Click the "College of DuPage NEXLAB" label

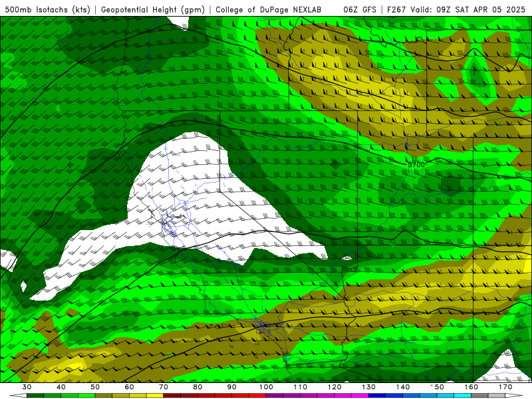click(x=269, y=10)
